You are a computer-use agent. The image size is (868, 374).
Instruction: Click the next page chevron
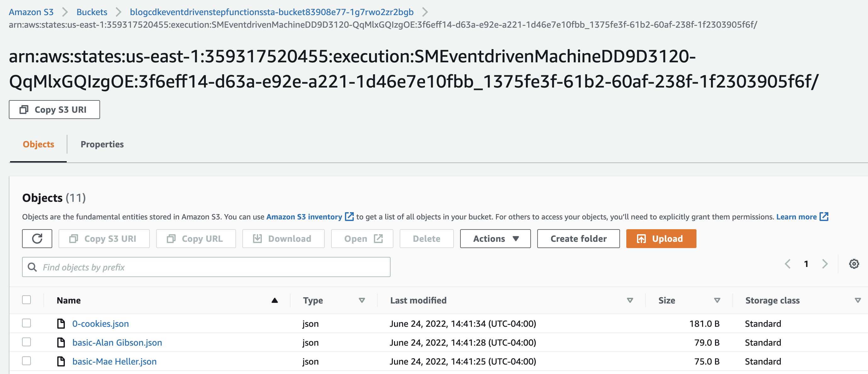click(x=825, y=264)
